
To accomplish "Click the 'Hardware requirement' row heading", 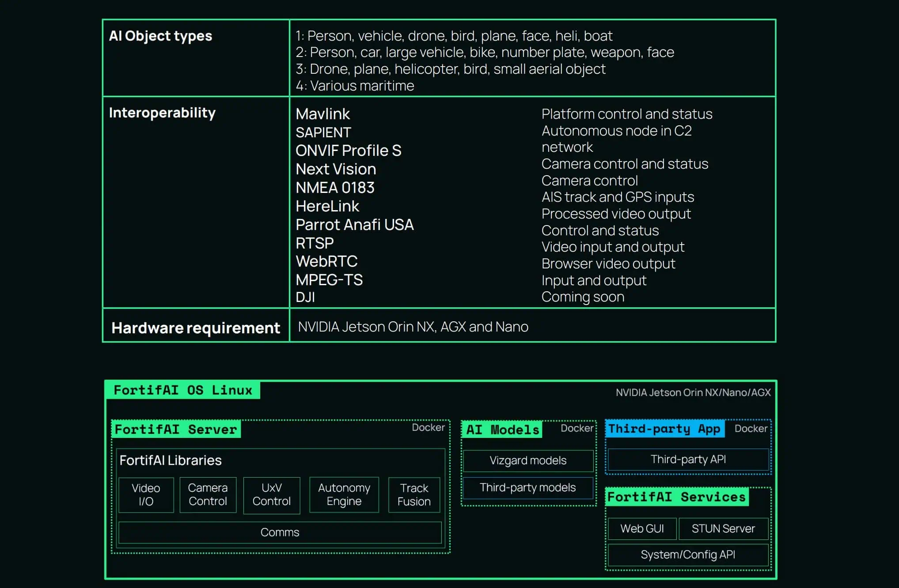I will [196, 328].
